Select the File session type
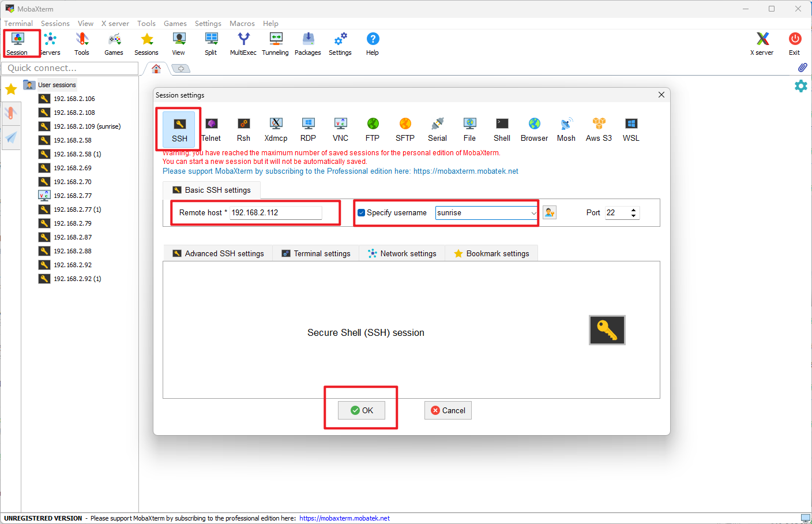 [x=469, y=130]
